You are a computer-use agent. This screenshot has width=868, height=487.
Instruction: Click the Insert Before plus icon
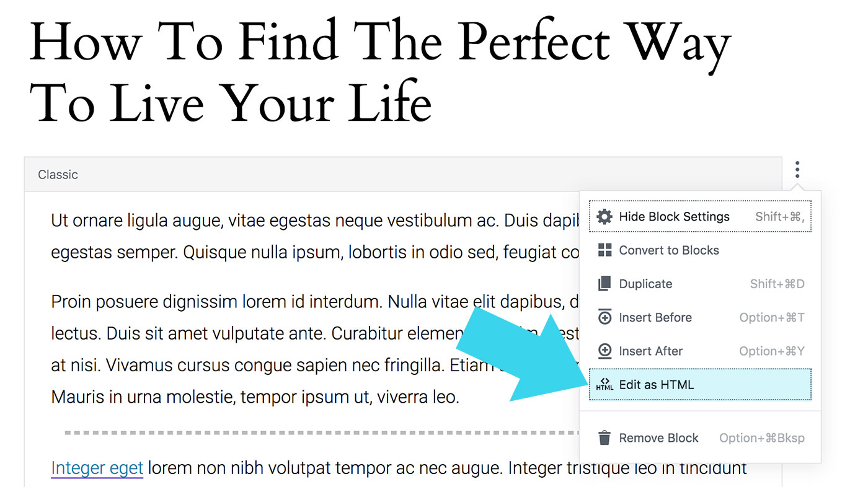tap(604, 317)
